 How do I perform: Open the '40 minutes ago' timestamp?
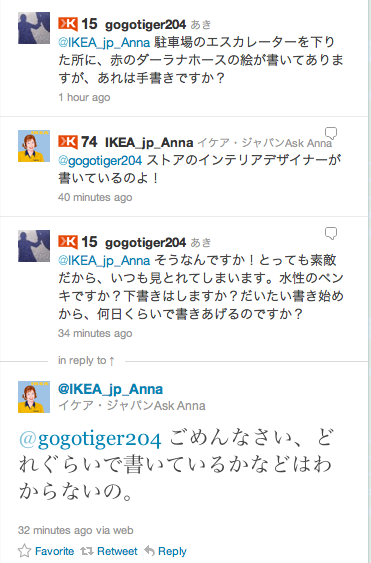coord(95,197)
